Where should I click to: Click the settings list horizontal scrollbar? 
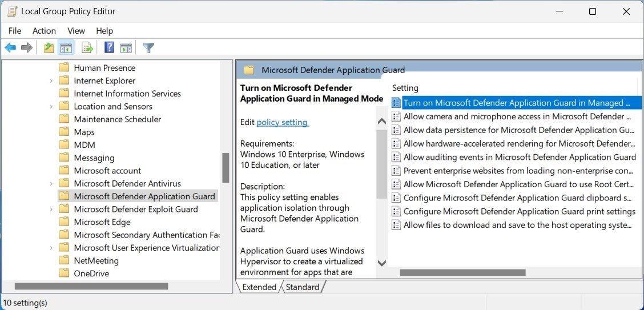pyautogui.click(x=463, y=273)
